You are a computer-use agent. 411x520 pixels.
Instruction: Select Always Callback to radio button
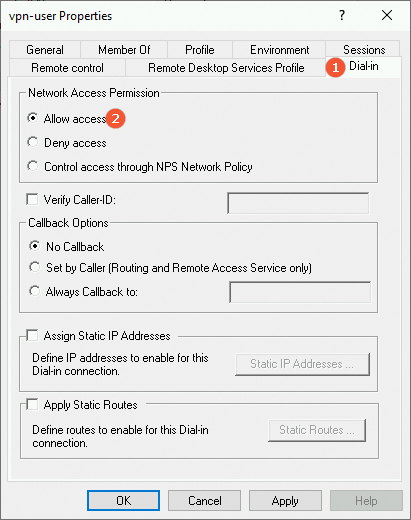click(34, 291)
